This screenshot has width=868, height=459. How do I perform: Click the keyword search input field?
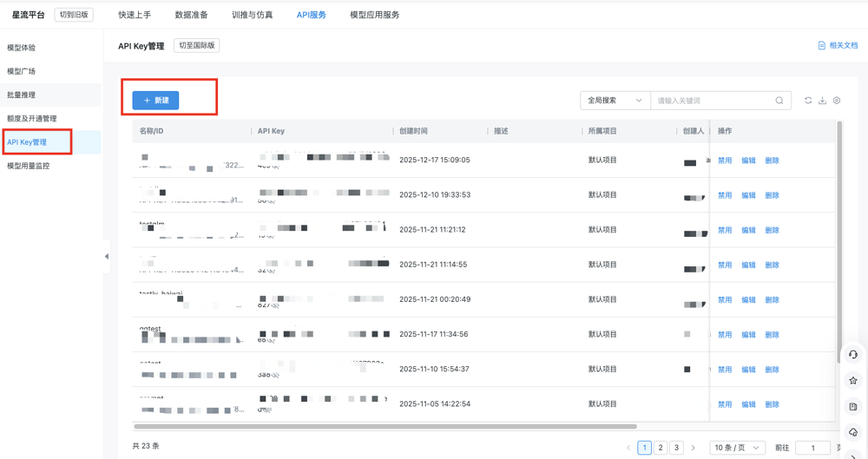click(712, 101)
